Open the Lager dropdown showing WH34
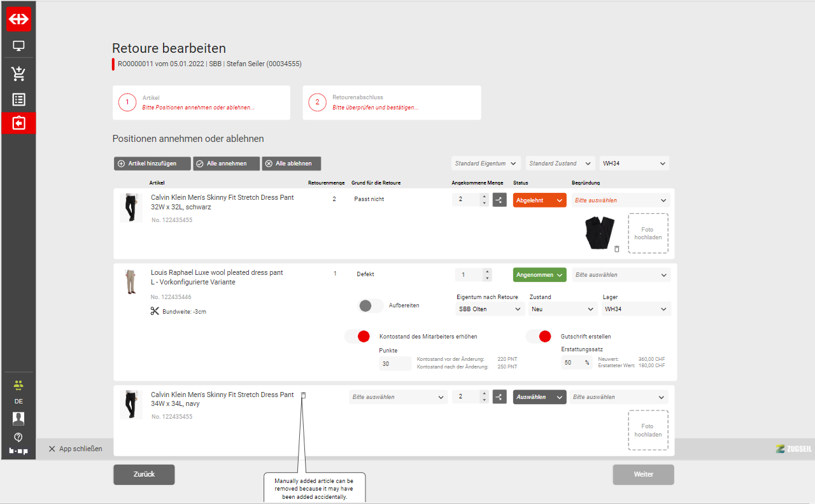Image resolution: width=815 pixels, height=504 pixels. tap(636, 309)
